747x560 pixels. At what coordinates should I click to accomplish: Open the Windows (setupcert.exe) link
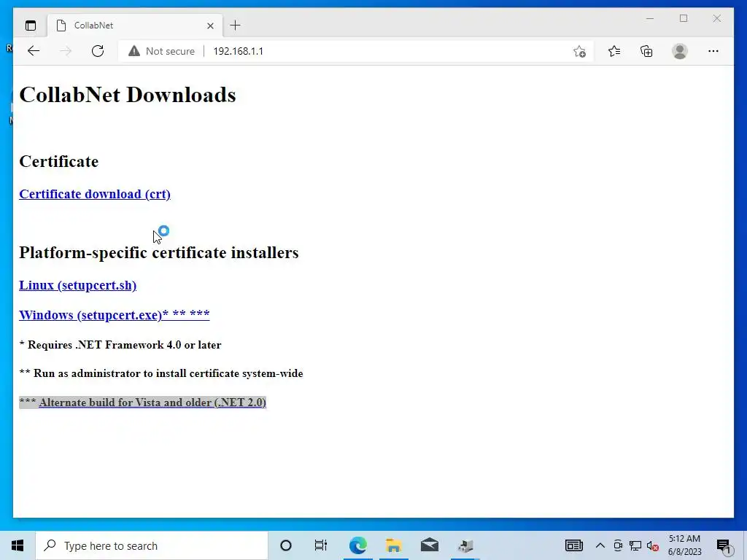(x=115, y=315)
